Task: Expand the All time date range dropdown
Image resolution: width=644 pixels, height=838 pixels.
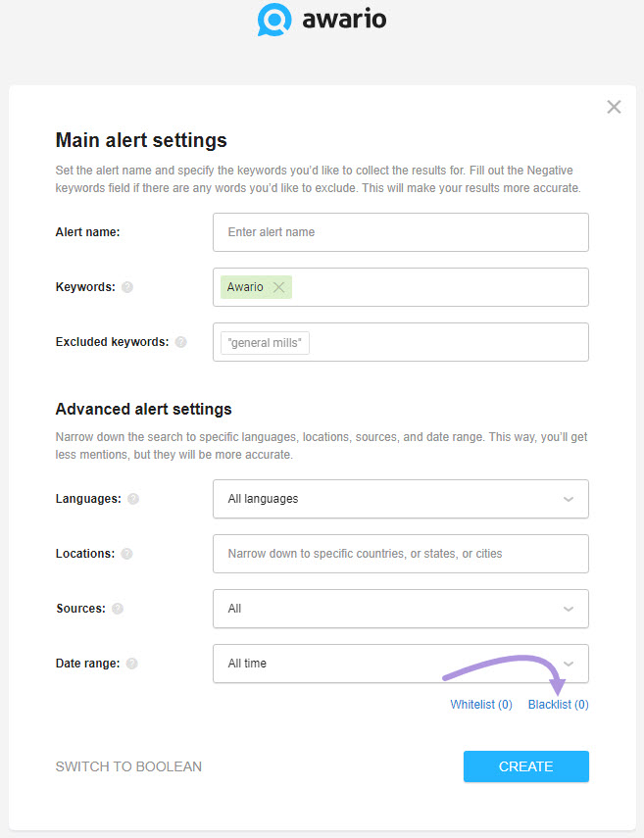Action: coord(401,664)
